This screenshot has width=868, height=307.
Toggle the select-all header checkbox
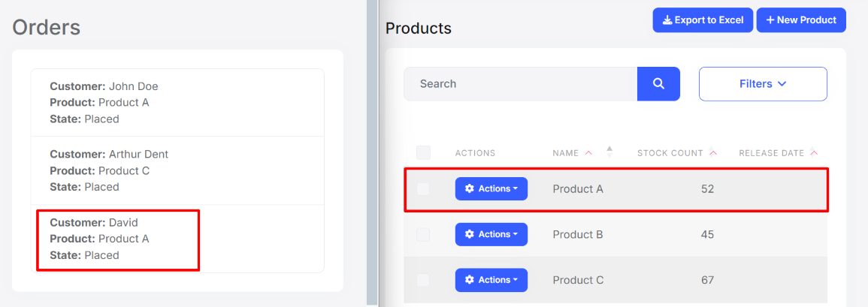(x=424, y=153)
